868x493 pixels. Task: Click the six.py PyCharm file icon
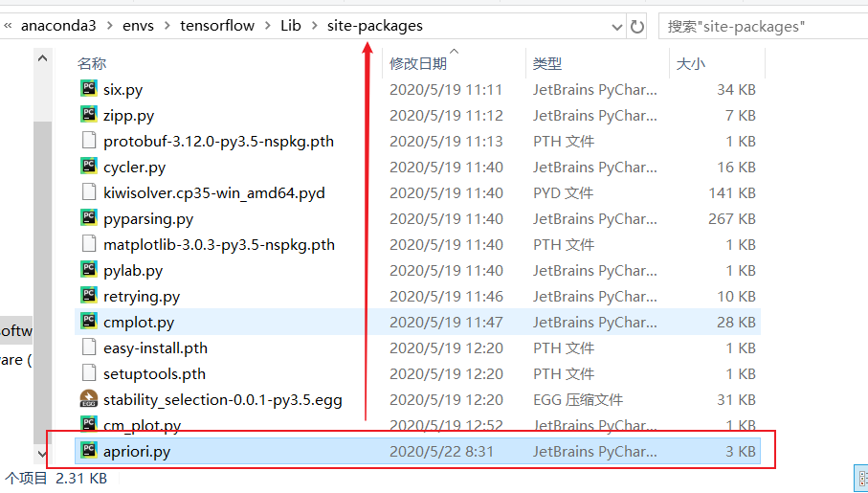point(89,89)
